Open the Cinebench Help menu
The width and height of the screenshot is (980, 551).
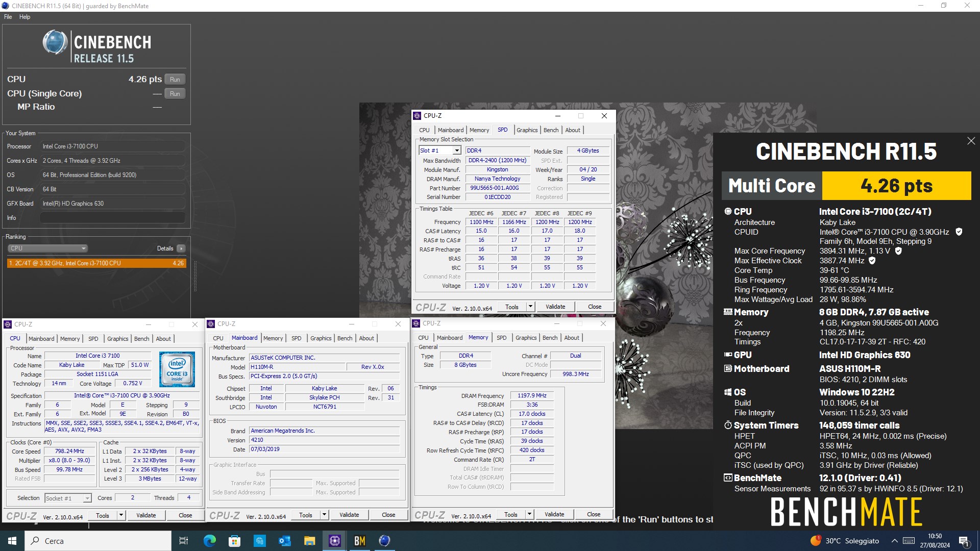(24, 17)
